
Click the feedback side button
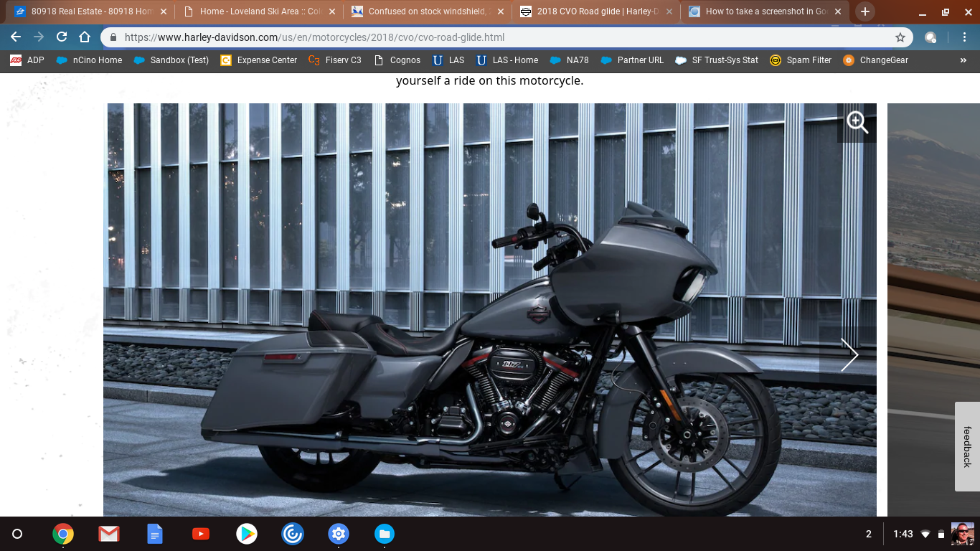click(x=967, y=446)
